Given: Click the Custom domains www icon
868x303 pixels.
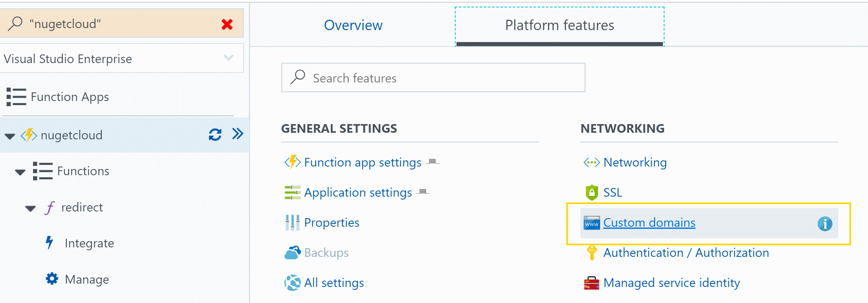Looking at the screenshot, I should coord(592,223).
